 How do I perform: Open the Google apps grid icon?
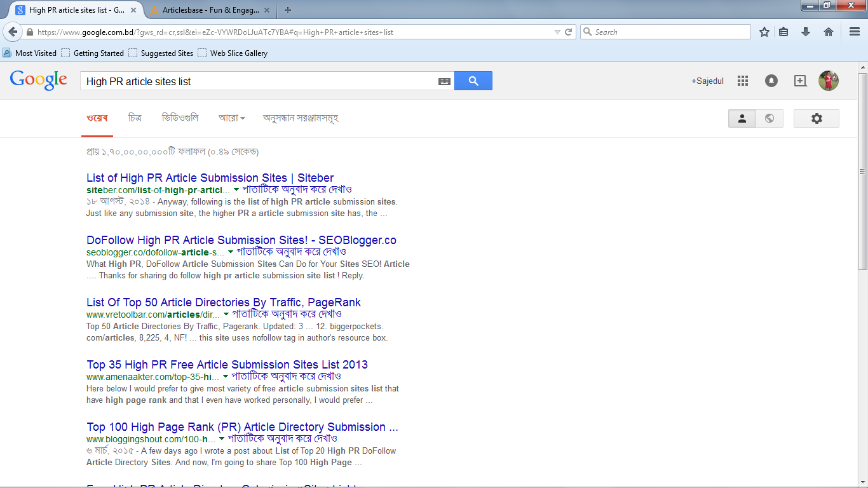[743, 81]
